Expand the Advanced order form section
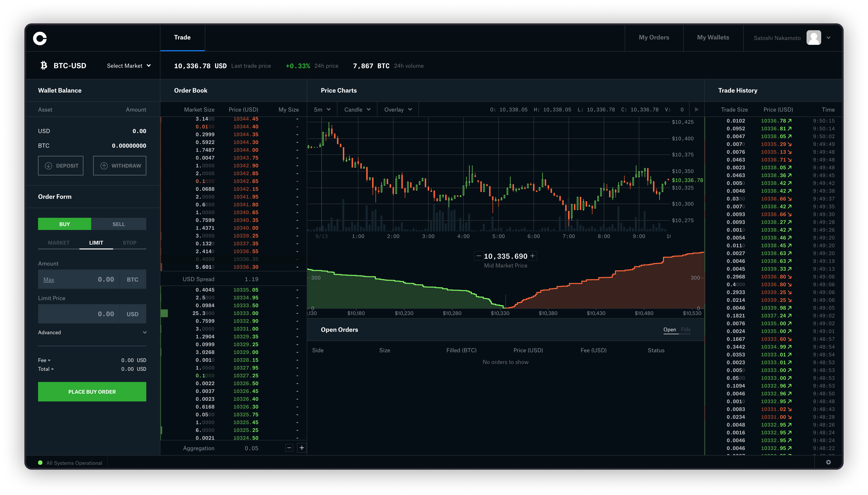This screenshot has height=495, width=868. (x=92, y=332)
